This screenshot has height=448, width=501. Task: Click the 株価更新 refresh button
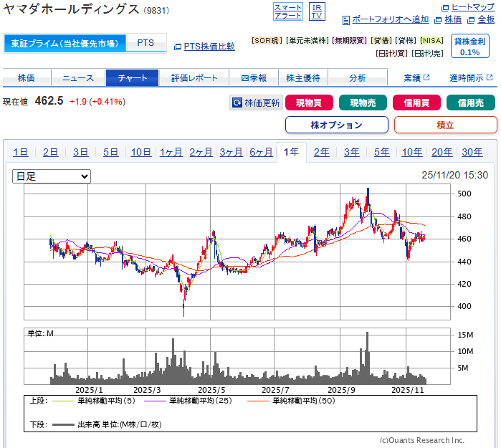click(256, 103)
